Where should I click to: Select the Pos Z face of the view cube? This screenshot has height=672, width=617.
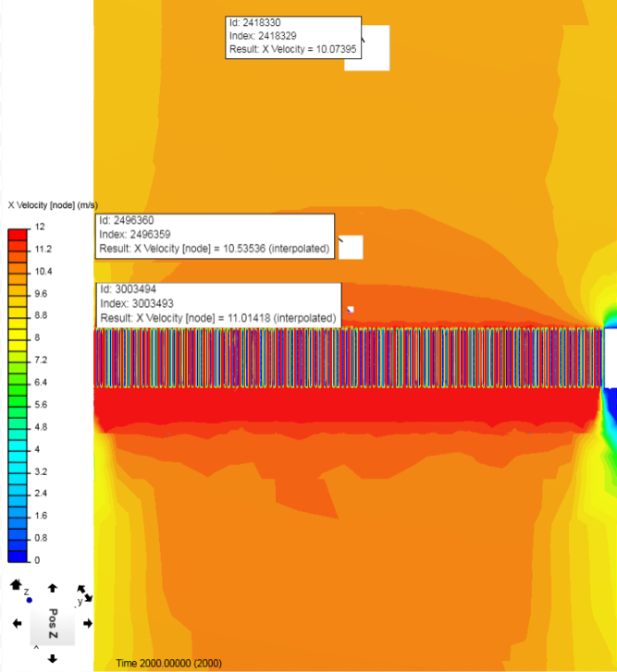tap(53, 624)
